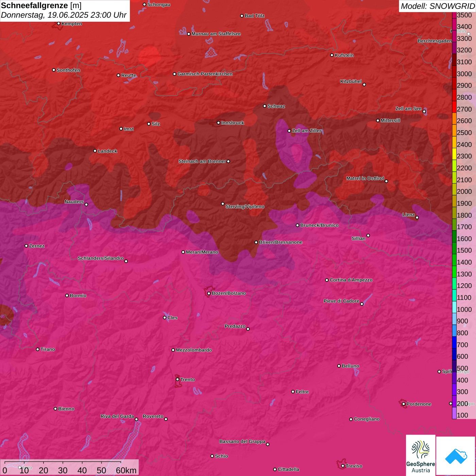Screen dimensions: 476x476
Task: Click the Schwaz town marker
Action: (265, 106)
